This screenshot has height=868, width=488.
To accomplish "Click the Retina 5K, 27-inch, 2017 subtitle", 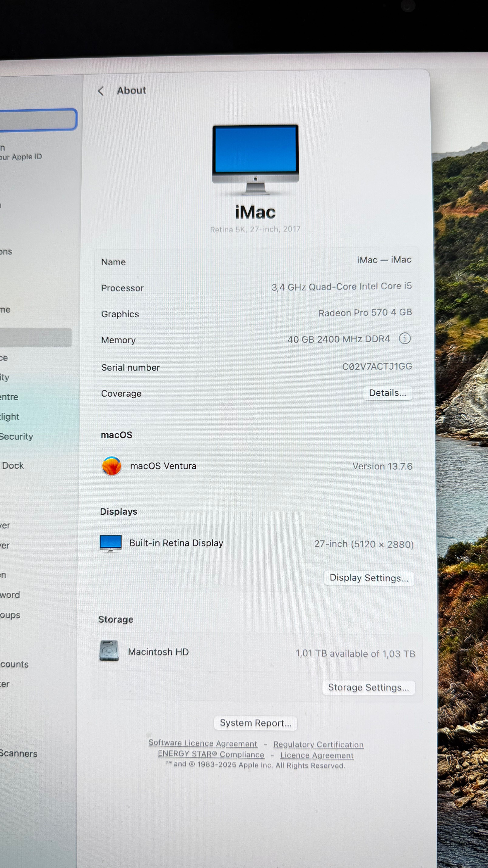I will pyautogui.click(x=255, y=229).
